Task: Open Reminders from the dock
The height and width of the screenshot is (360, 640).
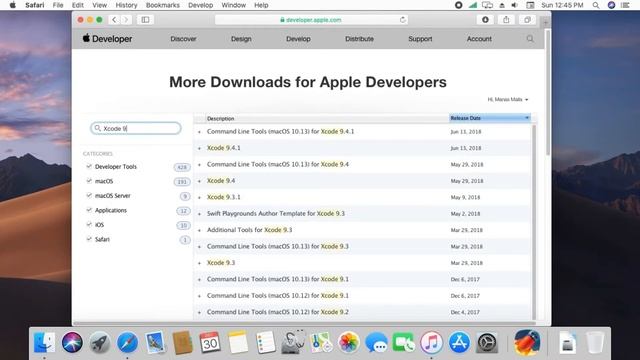Action: [266, 342]
